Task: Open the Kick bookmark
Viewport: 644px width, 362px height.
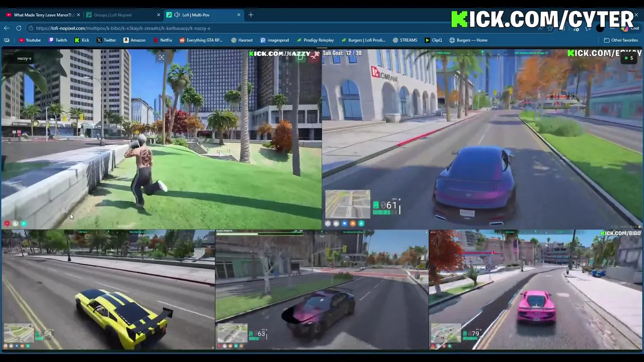Action: click(82, 40)
